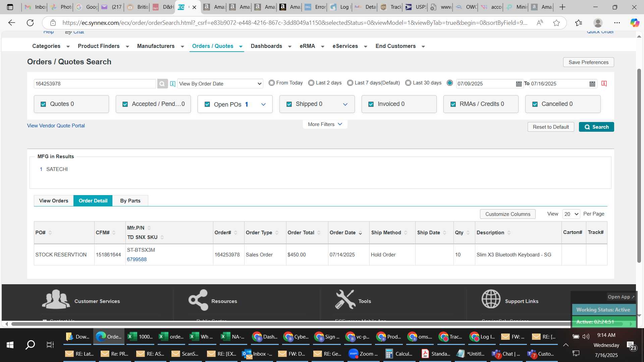Image resolution: width=644 pixels, height=362 pixels.
Task: Click the Search button
Action: click(x=596, y=127)
